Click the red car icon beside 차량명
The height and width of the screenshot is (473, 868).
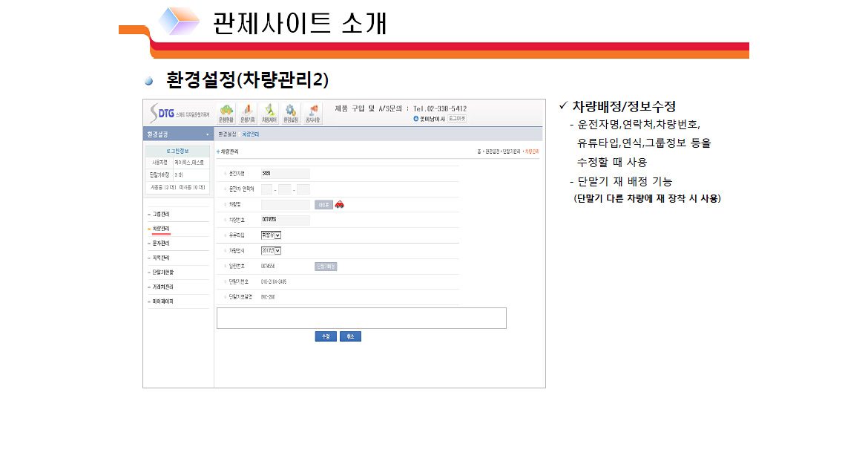pos(340,204)
